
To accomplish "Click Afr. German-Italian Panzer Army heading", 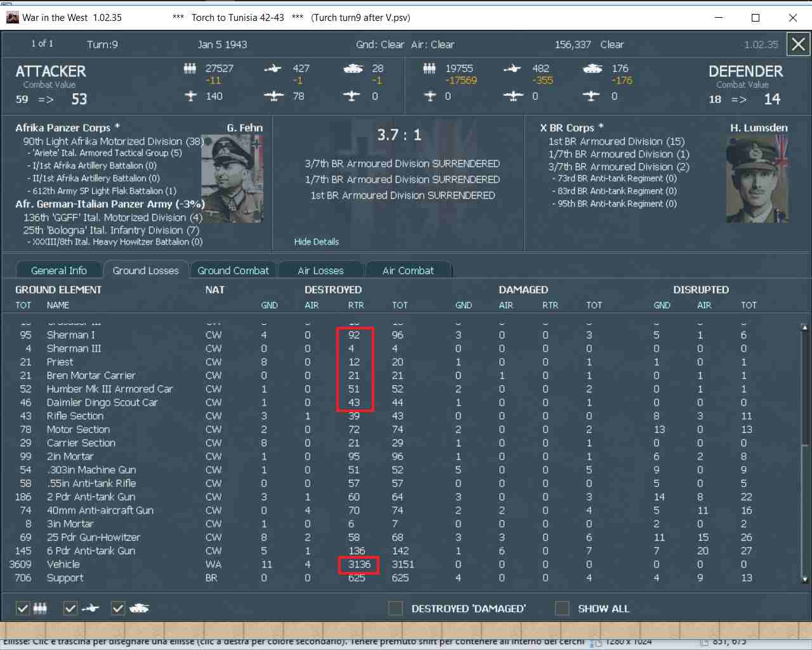I will point(110,204).
